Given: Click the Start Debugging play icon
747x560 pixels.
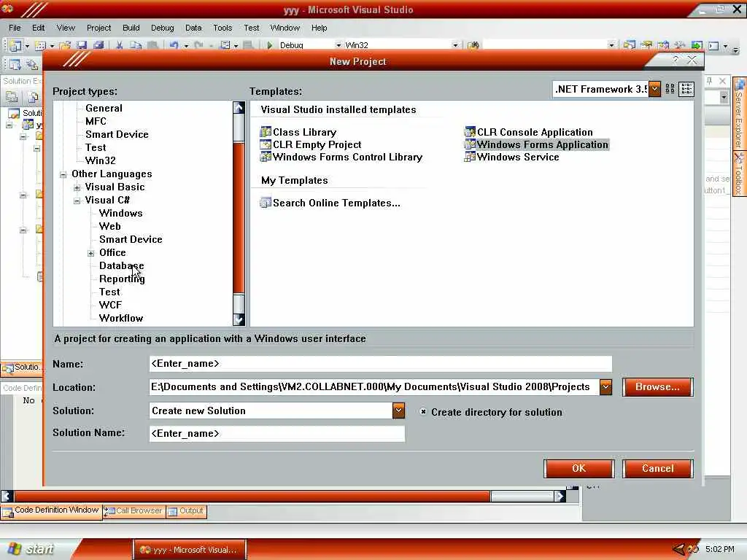Looking at the screenshot, I should click(x=270, y=45).
